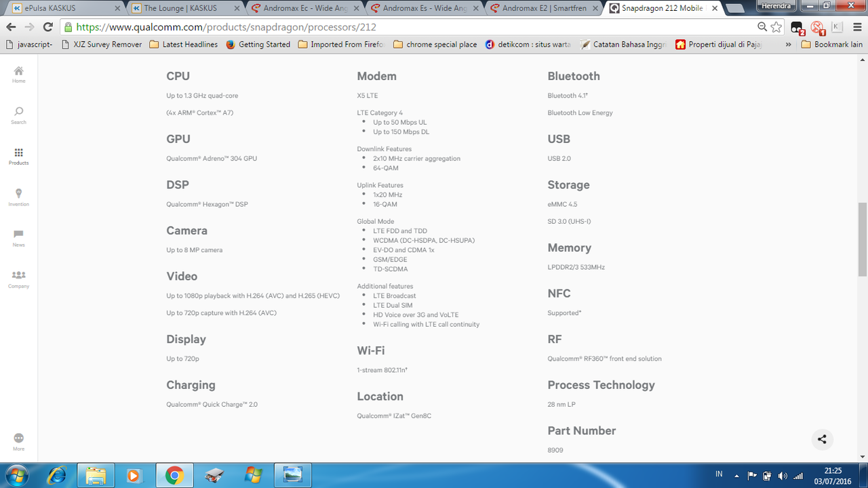Switch to Andromax Ec - Wide Ang tab
The height and width of the screenshot is (488, 868).
point(304,8)
